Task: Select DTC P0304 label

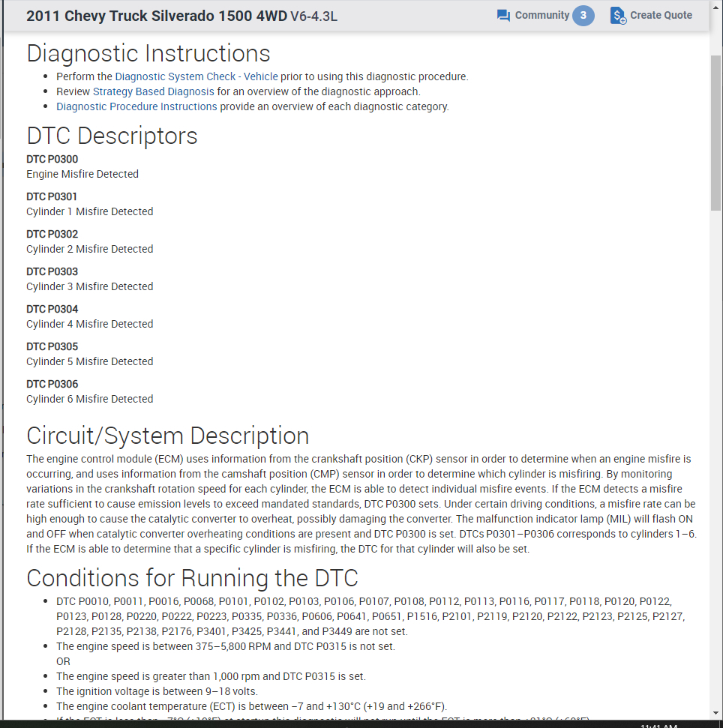Action: 52,309
